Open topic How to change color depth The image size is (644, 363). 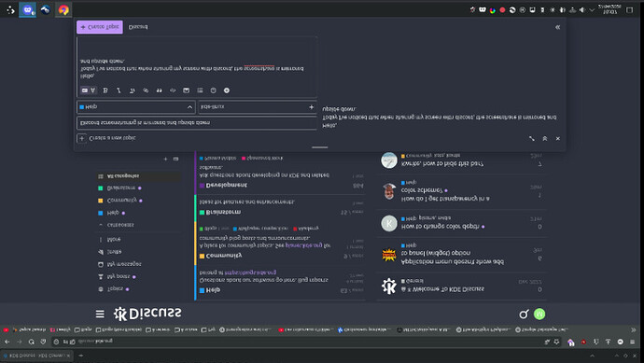(x=441, y=227)
